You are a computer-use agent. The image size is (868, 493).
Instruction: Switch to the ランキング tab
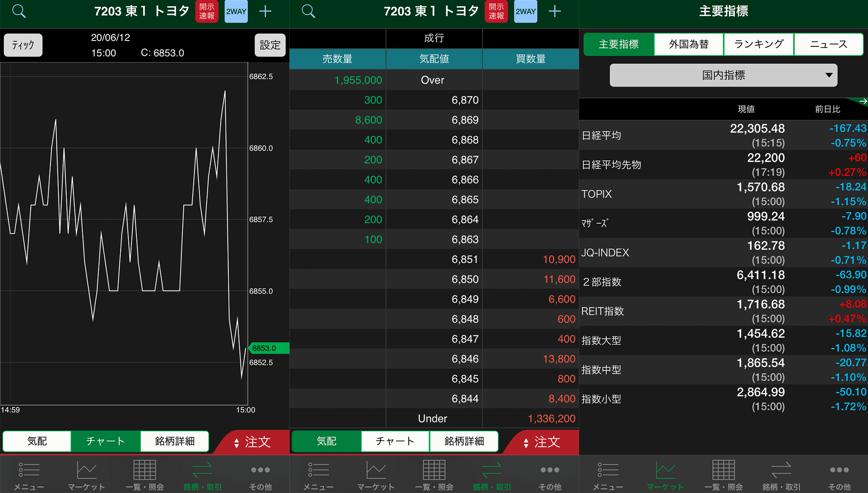pyautogui.click(x=759, y=44)
